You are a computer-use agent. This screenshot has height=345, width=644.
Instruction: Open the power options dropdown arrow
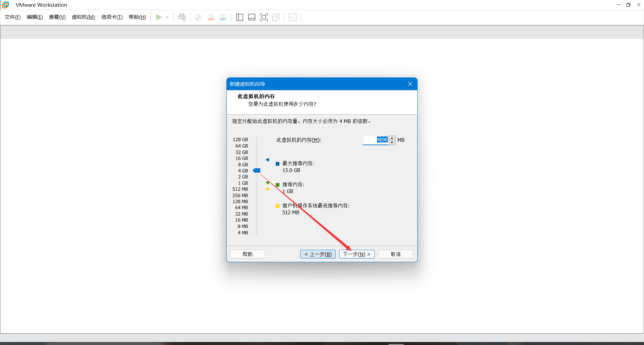tap(167, 17)
